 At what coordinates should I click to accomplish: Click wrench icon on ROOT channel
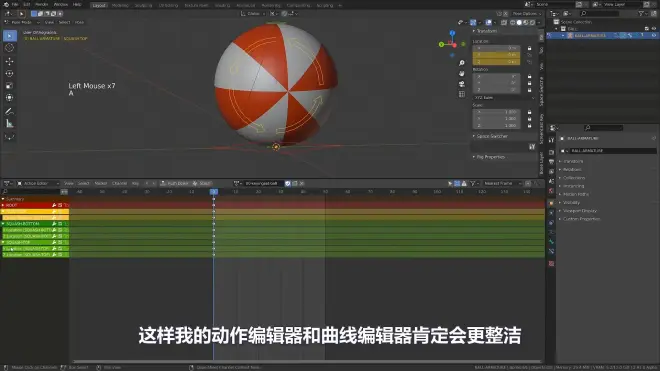(x=54, y=205)
